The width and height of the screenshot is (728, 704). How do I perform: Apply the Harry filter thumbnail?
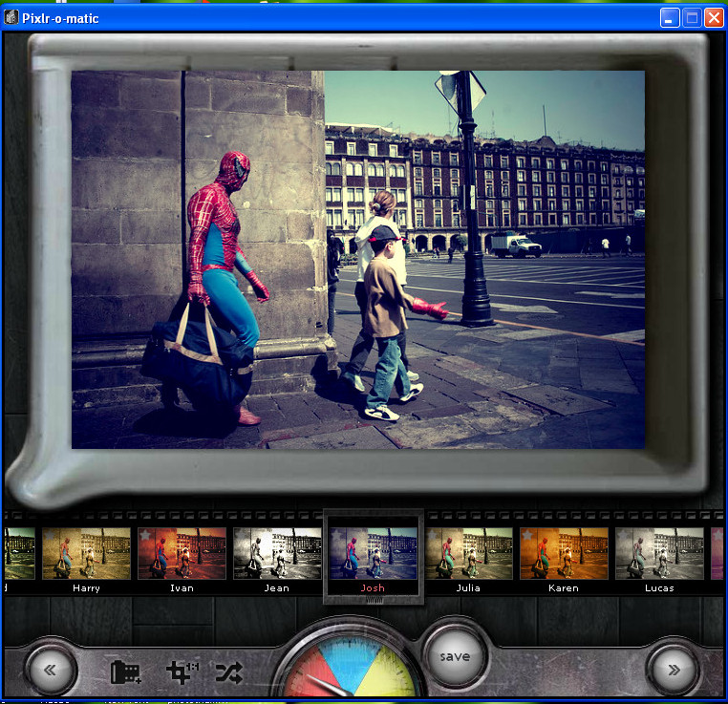[86, 553]
